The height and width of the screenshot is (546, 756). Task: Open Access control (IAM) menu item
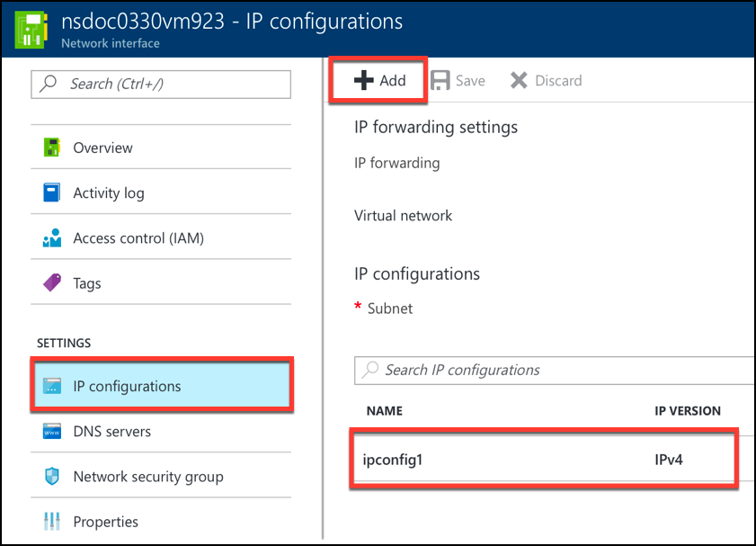pos(161,237)
